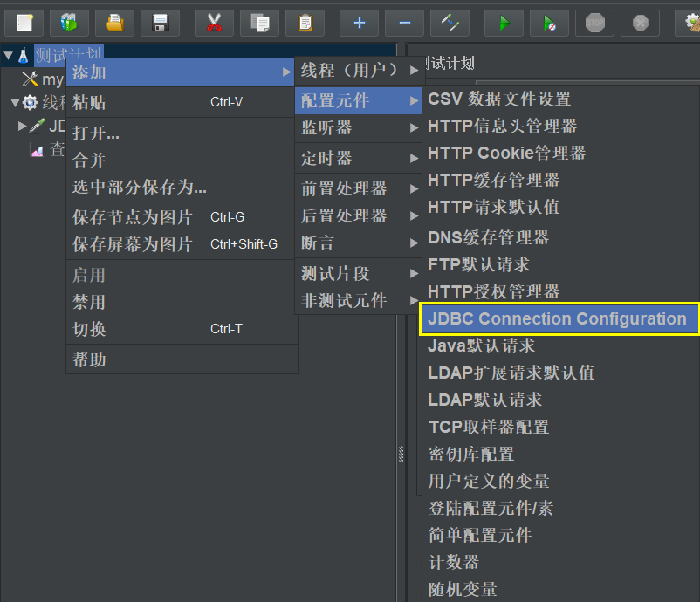Screen dimensions: 700x602
Task: Click the New test plan toolbar icon
Action: click(x=24, y=23)
